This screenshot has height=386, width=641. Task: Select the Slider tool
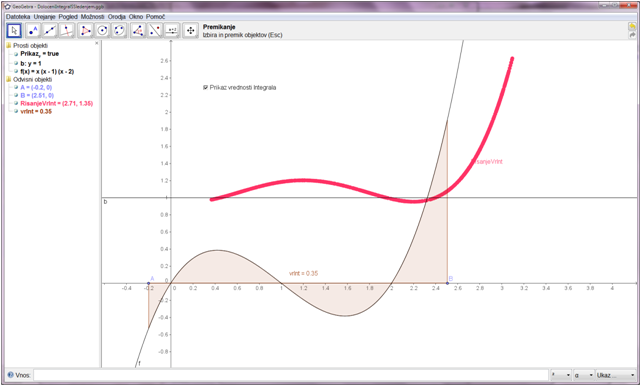tap(172, 31)
